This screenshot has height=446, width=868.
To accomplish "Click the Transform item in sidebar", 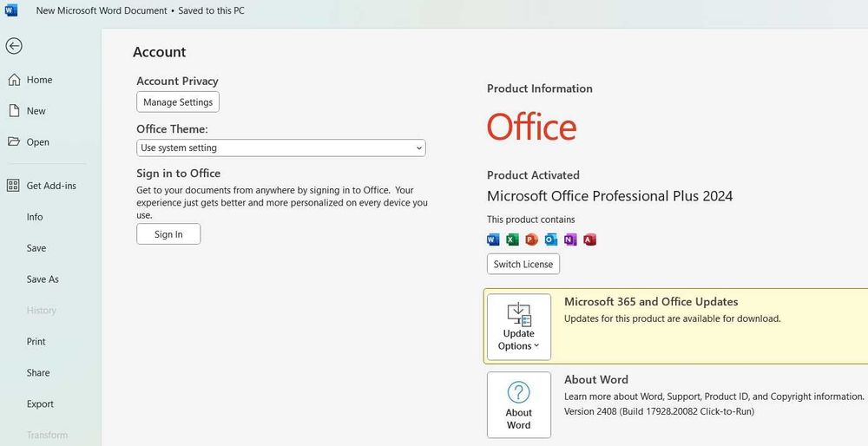I will pos(47,435).
